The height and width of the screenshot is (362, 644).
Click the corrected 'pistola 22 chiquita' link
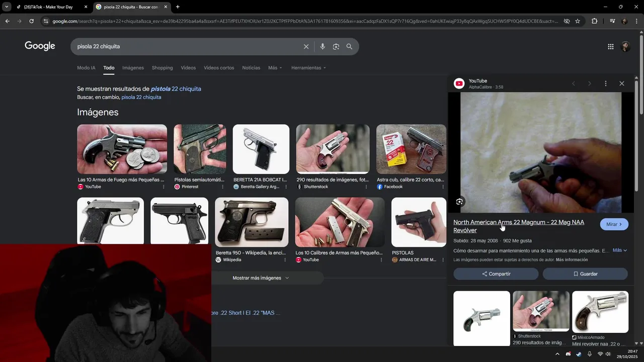point(176,89)
